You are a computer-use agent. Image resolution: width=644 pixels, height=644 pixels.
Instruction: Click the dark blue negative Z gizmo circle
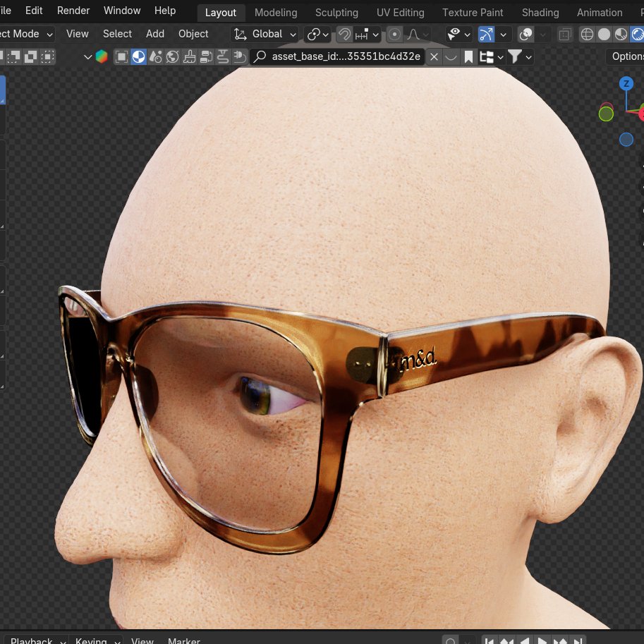[x=626, y=140]
